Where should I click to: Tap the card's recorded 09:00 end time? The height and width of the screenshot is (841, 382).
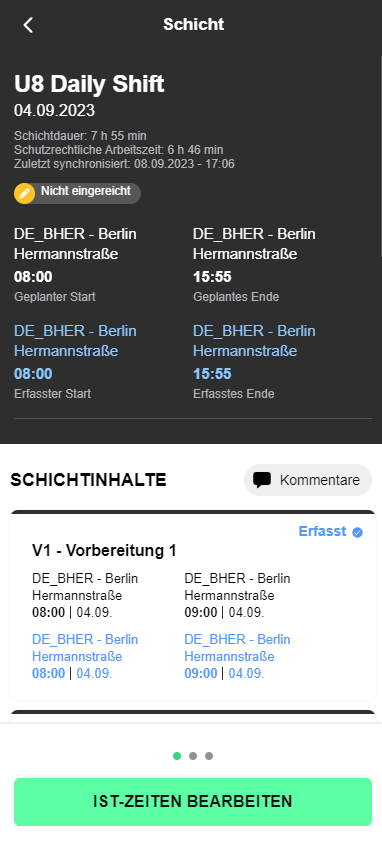[201, 674]
